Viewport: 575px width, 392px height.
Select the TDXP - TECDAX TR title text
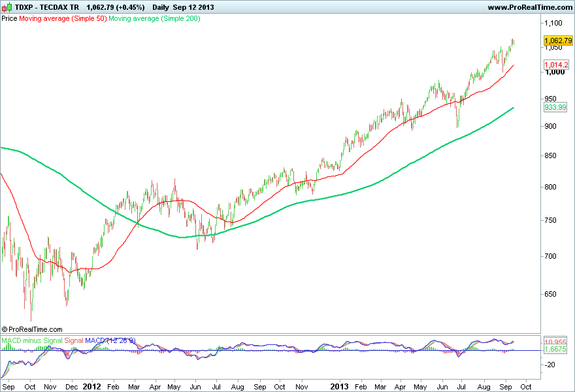[x=47, y=7]
